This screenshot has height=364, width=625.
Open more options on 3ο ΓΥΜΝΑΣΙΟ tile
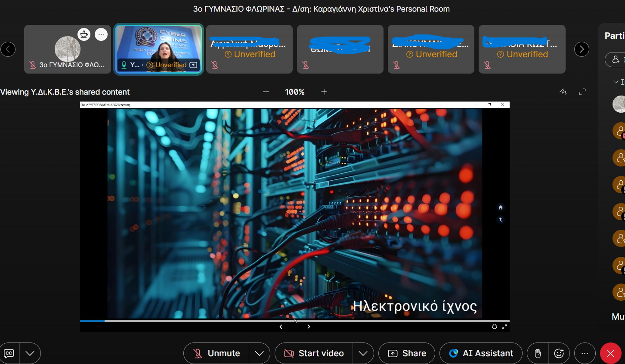pyautogui.click(x=101, y=34)
